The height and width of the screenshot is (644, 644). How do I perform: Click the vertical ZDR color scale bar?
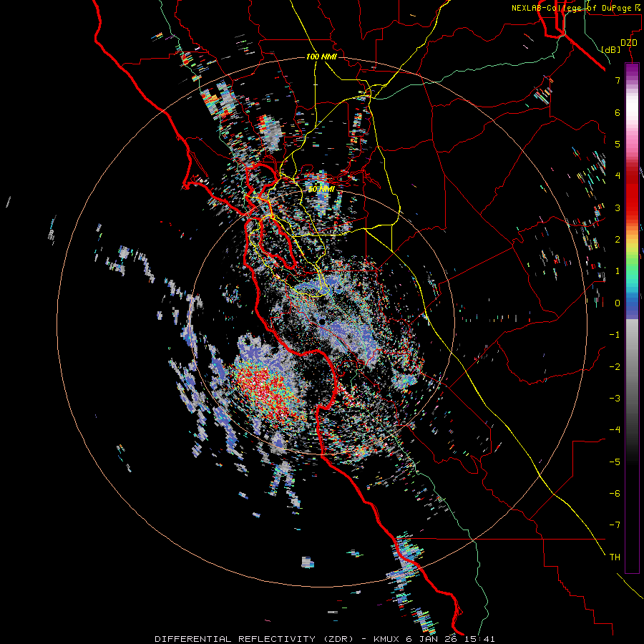632,318
